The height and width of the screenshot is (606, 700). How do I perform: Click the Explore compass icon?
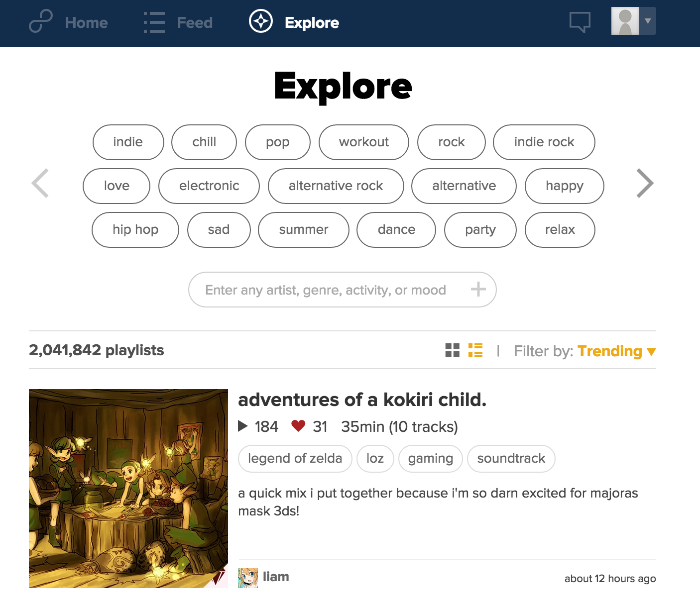[x=261, y=21]
